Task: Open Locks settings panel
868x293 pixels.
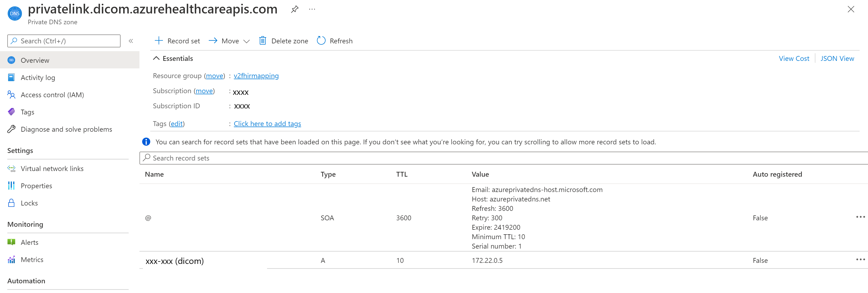Action: coord(29,203)
